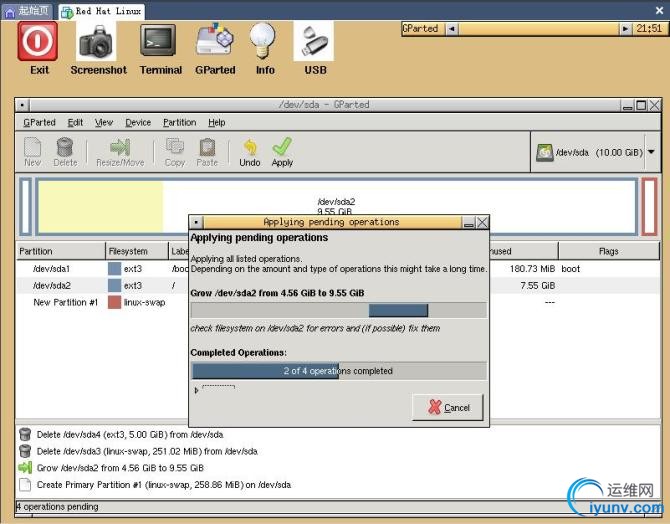Click the completed operations progress bar
This screenshot has height=524, width=670.
coord(338,371)
